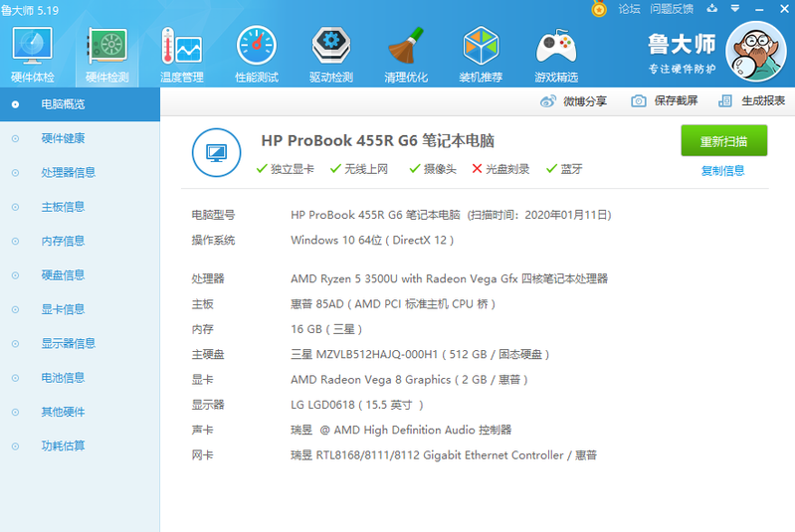Screen dimensions: 795x532
Task: Click the green 重新扫描 rescan button
Action: point(723,140)
